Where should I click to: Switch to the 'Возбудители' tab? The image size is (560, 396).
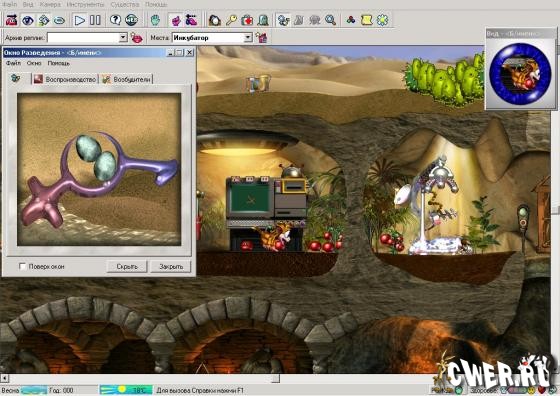tap(127, 79)
